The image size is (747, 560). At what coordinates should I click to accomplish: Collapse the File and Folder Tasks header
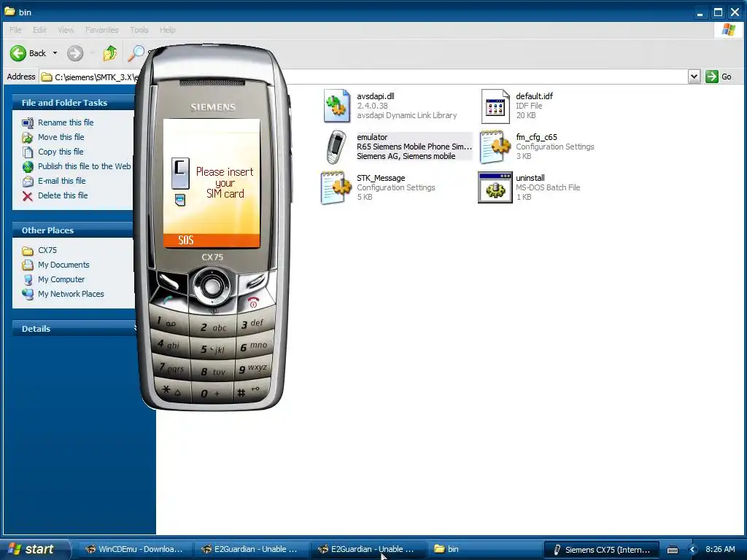coord(74,102)
